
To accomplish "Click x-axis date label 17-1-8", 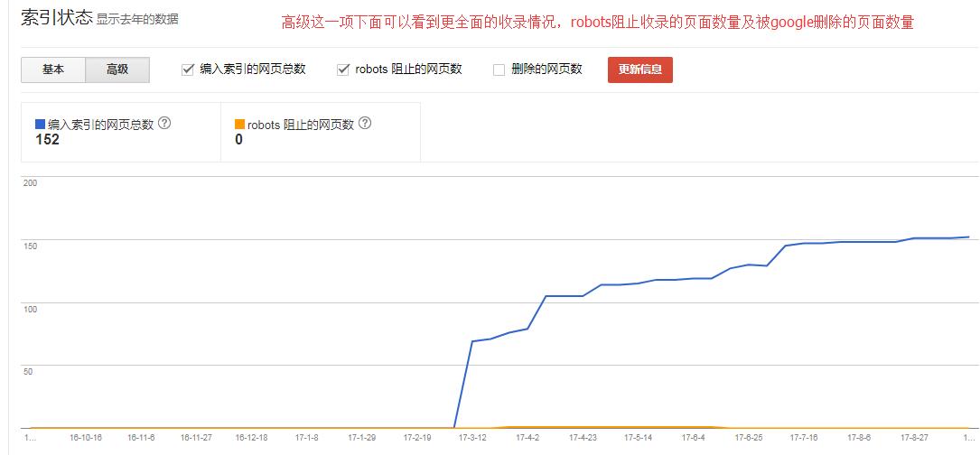I will click(x=307, y=438).
